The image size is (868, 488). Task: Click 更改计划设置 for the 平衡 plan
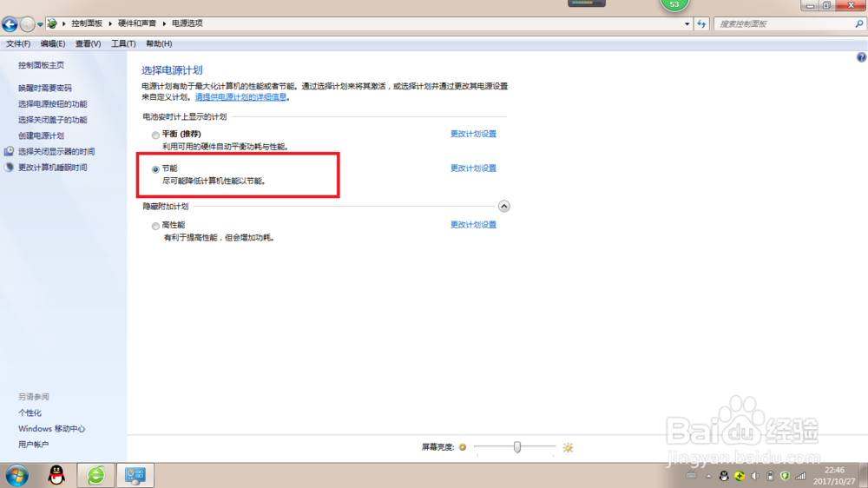pos(473,134)
